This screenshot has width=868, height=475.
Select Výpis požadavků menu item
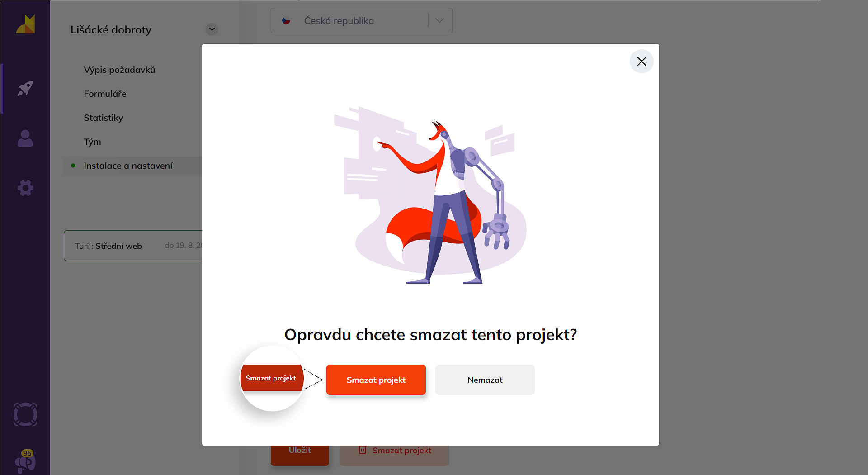point(119,70)
